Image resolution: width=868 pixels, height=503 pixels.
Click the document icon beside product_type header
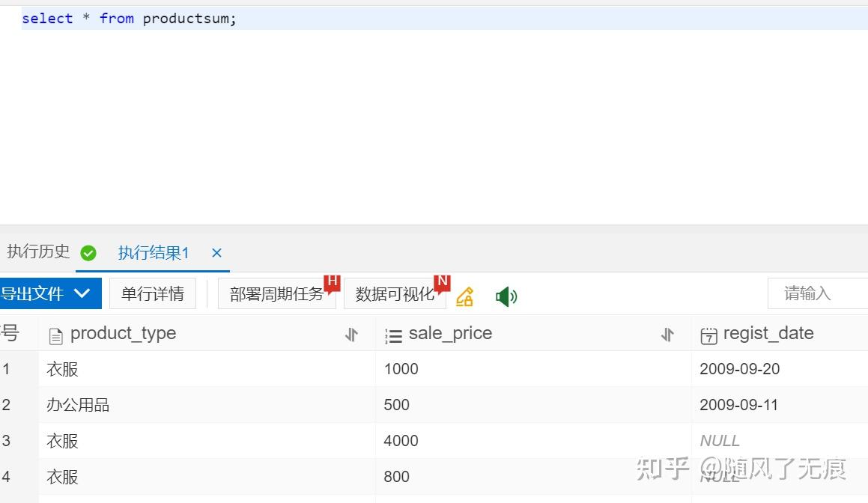[x=55, y=335]
